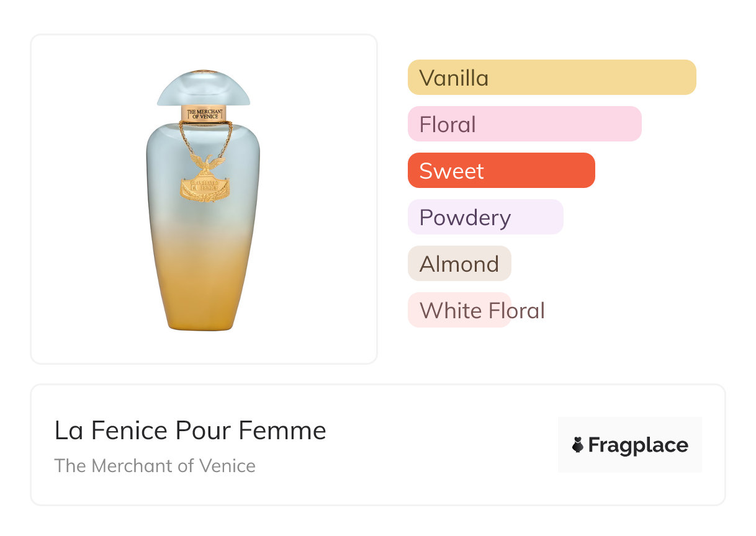Click the word Vanilla in the top bar

point(454,78)
